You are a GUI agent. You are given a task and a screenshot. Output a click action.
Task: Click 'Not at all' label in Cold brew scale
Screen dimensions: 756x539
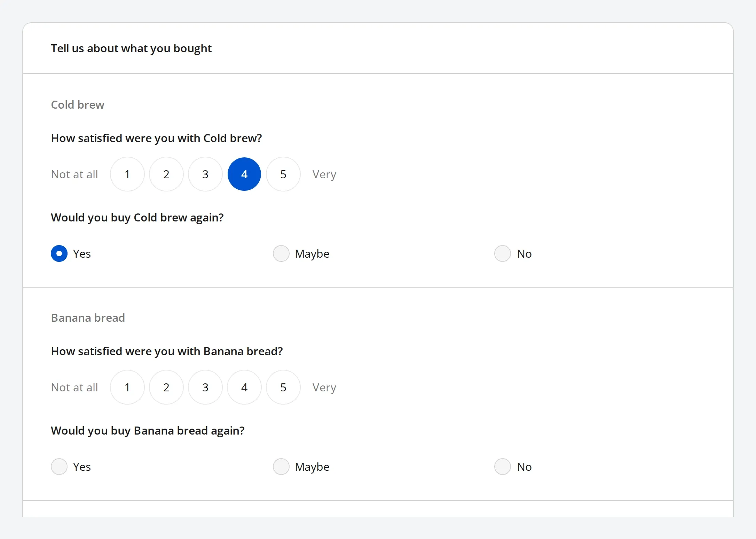(x=74, y=174)
